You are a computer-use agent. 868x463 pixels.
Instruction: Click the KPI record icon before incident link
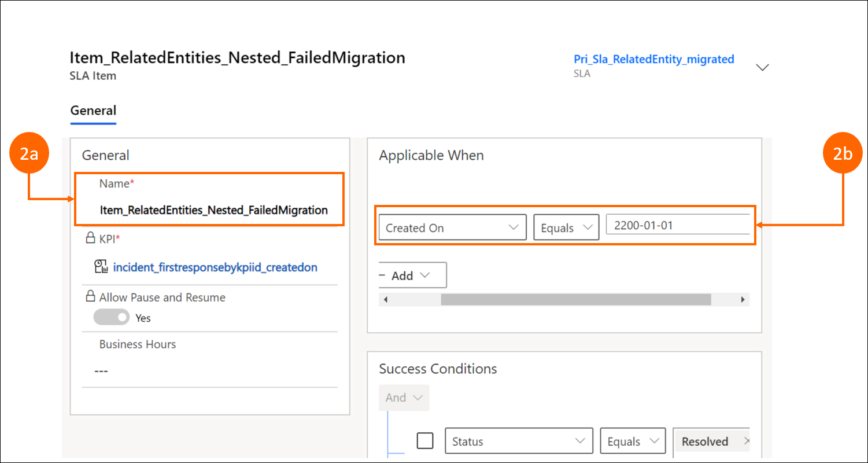pos(101,267)
